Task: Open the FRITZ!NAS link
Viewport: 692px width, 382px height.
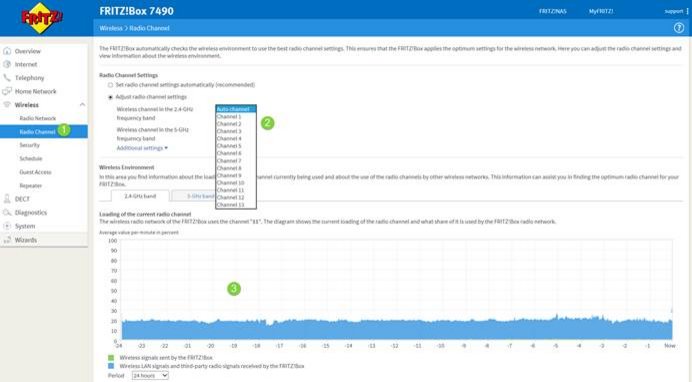Action: pyautogui.click(x=553, y=11)
